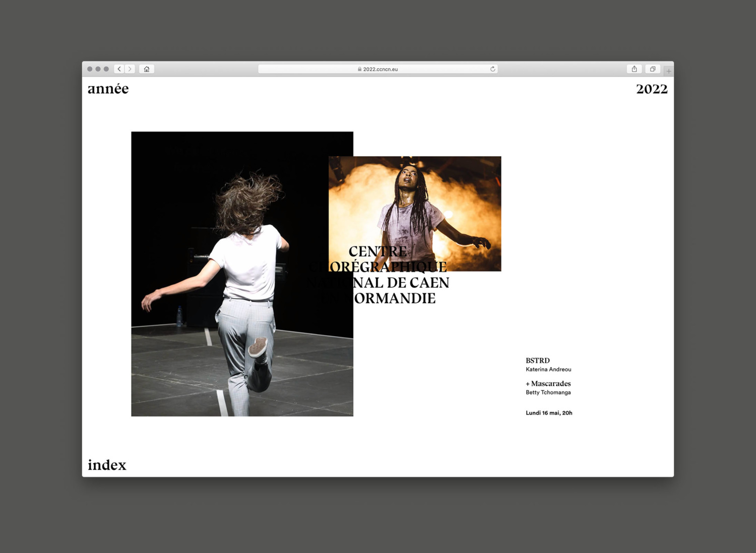Close the browser window with first traffic light
Viewport: 756px width, 553px height.
coord(90,69)
